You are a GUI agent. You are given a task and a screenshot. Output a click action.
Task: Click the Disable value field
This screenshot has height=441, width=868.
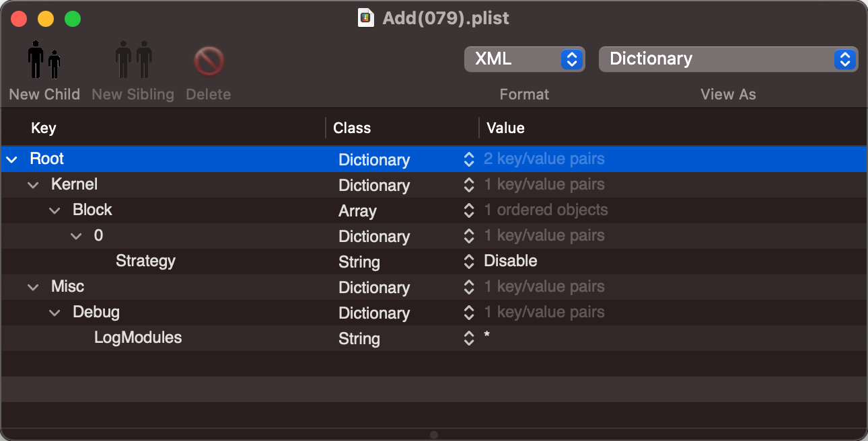pos(511,262)
